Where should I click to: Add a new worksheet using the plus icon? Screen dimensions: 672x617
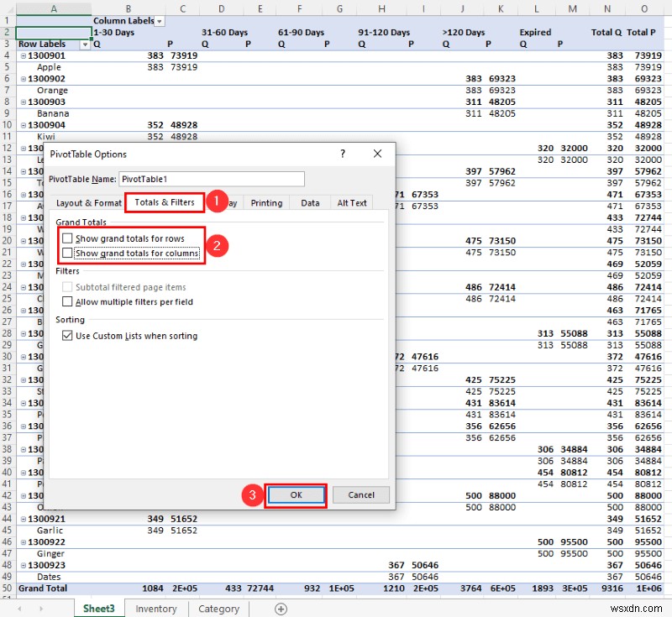click(x=281, y=609)
